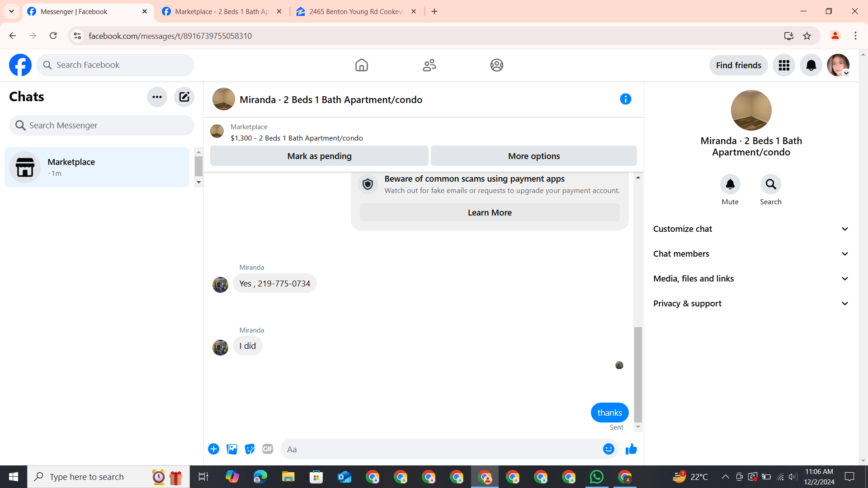Open a new browser tab
Image resolution: width=868 pixels, height=488 pixels.
(434, 12)
